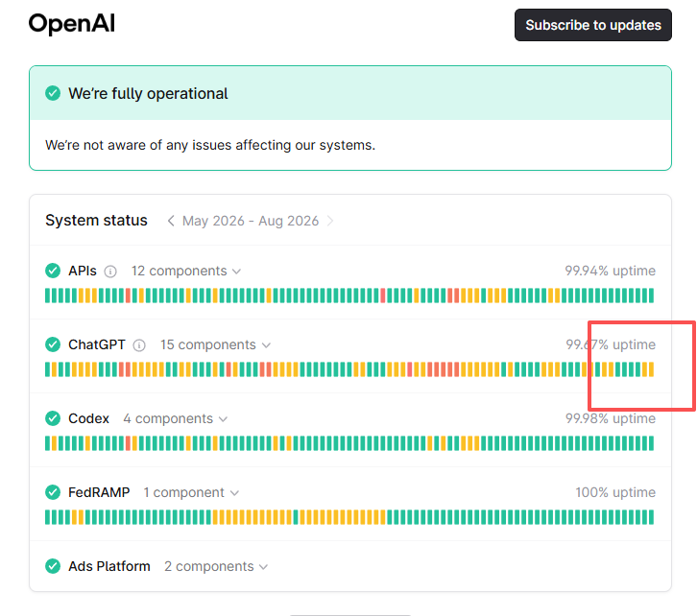Click the Subscribe to updates button

click(593, 25)
